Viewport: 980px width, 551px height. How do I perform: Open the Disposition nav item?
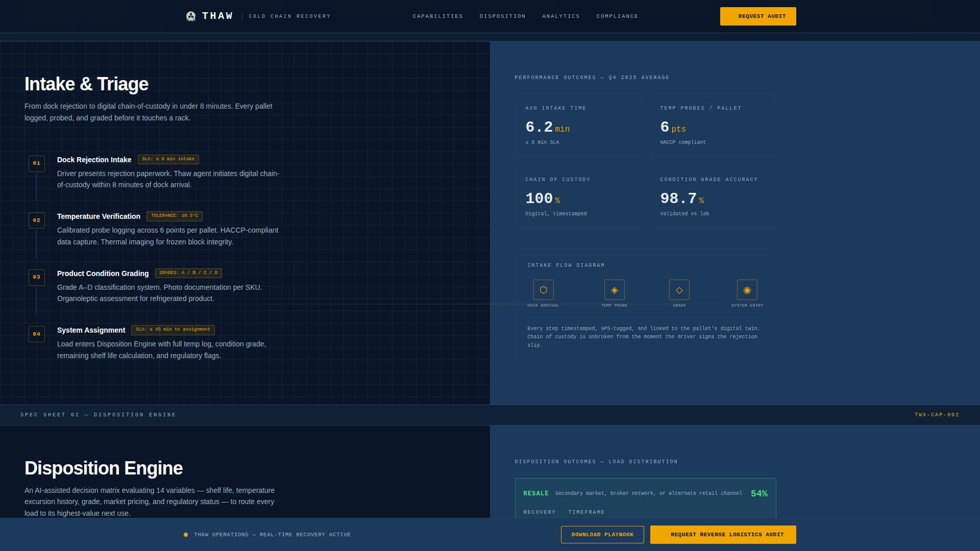tap(503, 16)
